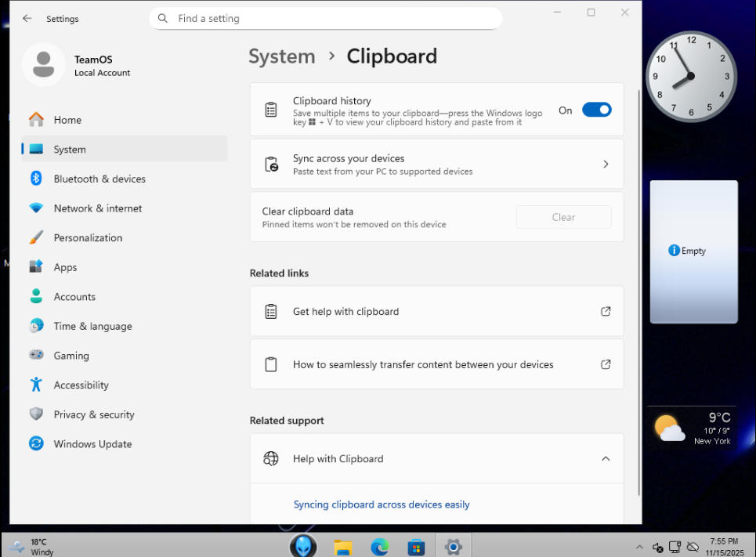Open the transfer content external link icon
The image size is (756, 557).
(x=605, y=364)
